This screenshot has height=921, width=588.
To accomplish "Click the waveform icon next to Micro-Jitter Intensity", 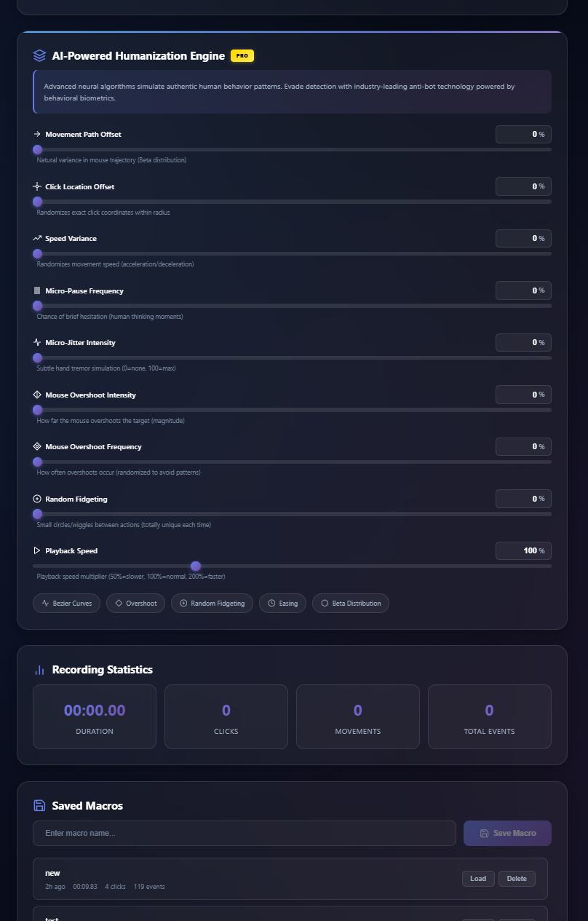I will tap(36, 342).
